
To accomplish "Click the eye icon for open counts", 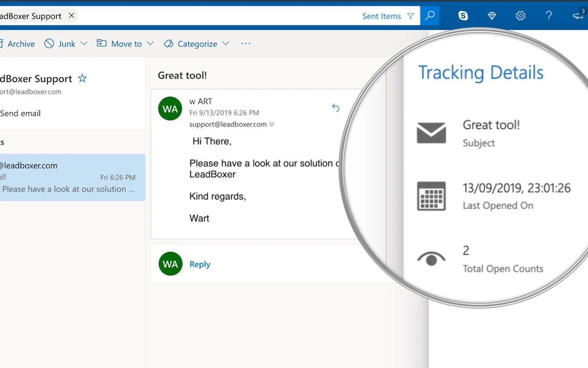I will 431,258.
